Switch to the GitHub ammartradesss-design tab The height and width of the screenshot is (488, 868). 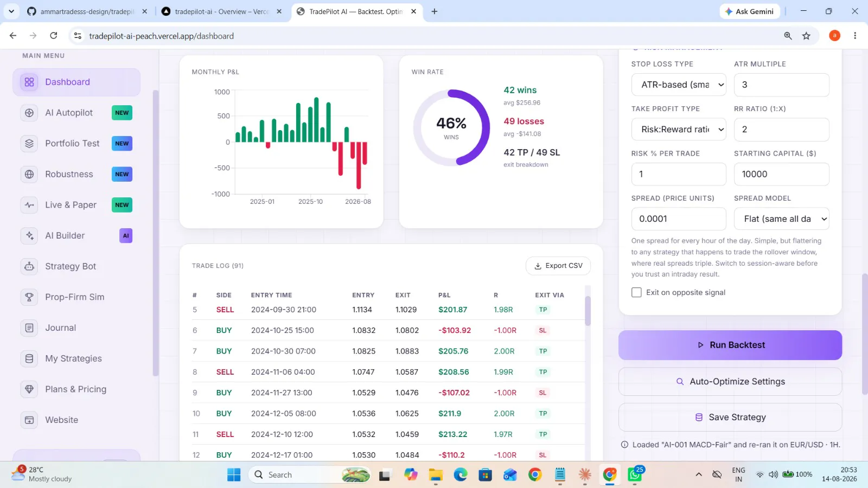click(87, 11)
